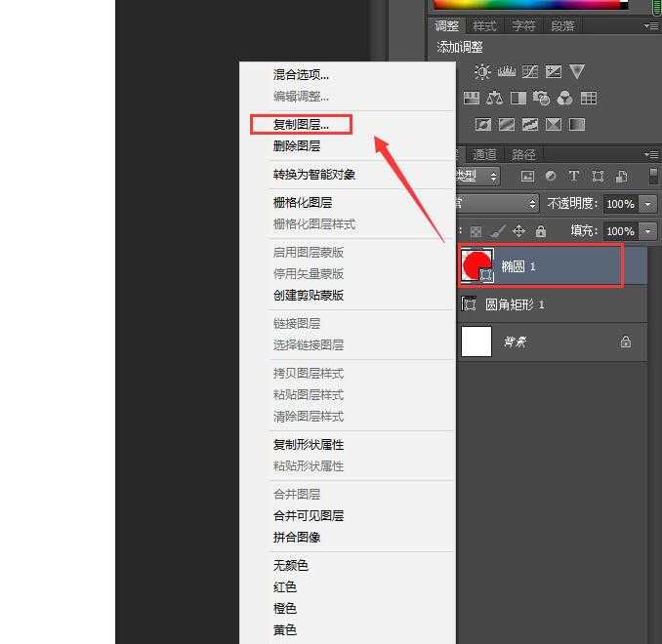Filter layers by type (T) icon
This screenshot has height=644, width=662.
(x=574, y=177)
